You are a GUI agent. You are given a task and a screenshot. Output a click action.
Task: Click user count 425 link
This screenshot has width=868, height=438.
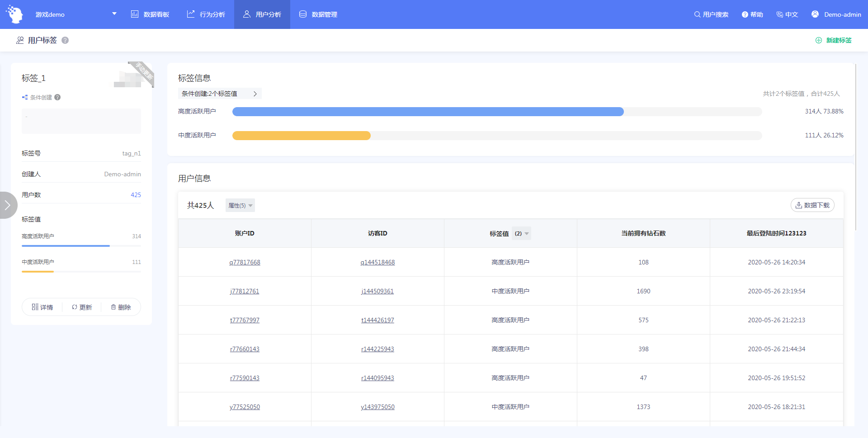[136, 195]
